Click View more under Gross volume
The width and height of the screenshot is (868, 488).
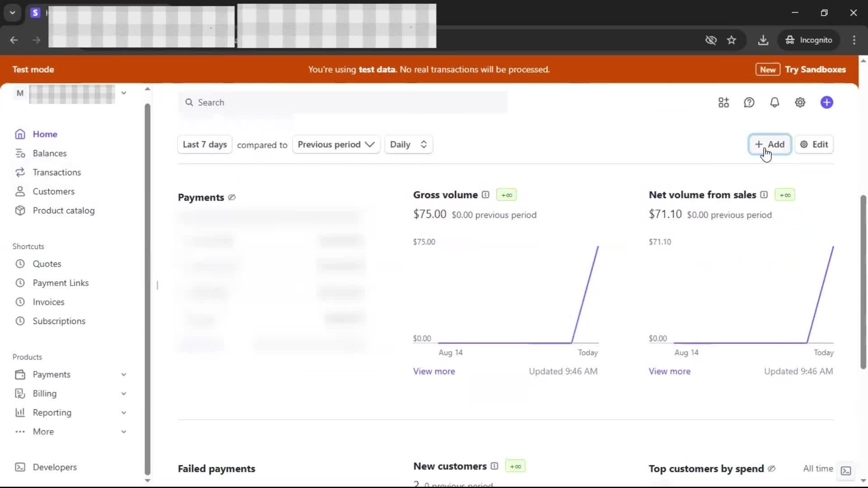[x=434, y=371]
